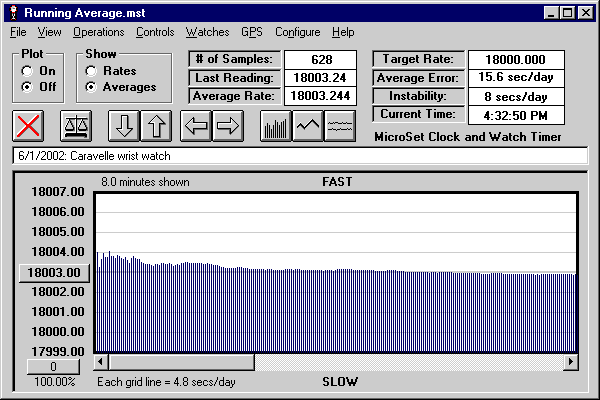Click the 8.0 minutes shown text
Image resolution: width=600 pixels, height=400 pixels.
145,182
